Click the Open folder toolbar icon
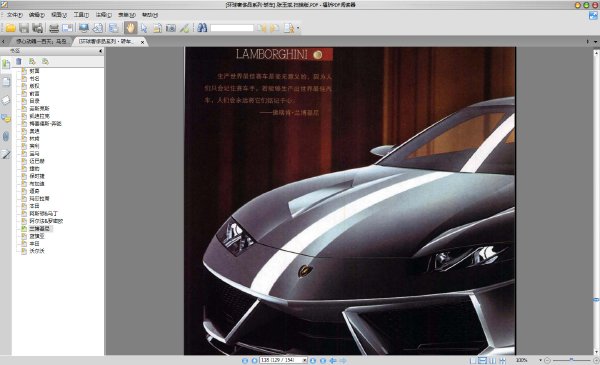 (x=10, y=28)
